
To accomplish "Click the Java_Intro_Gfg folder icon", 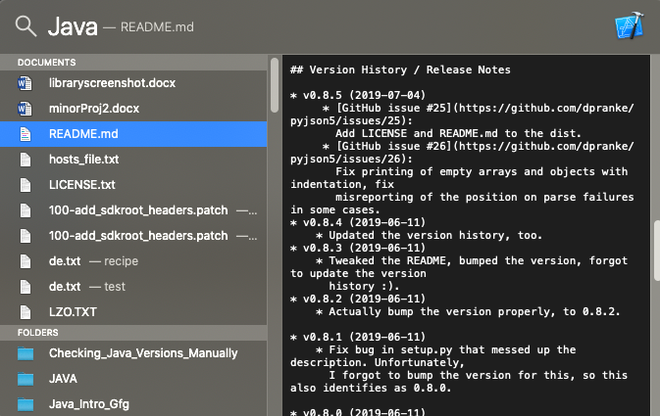I will [x=25, y=404].
